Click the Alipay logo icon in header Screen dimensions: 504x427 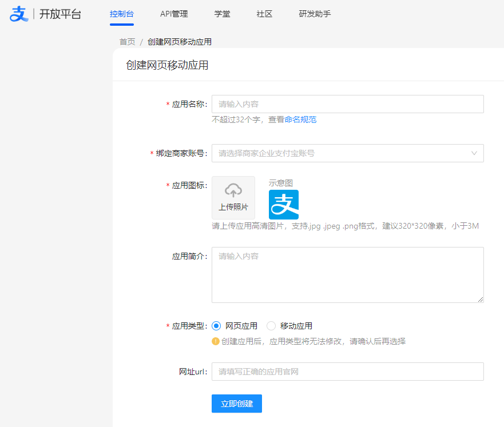pyautogui.click(x=19, y=14)
